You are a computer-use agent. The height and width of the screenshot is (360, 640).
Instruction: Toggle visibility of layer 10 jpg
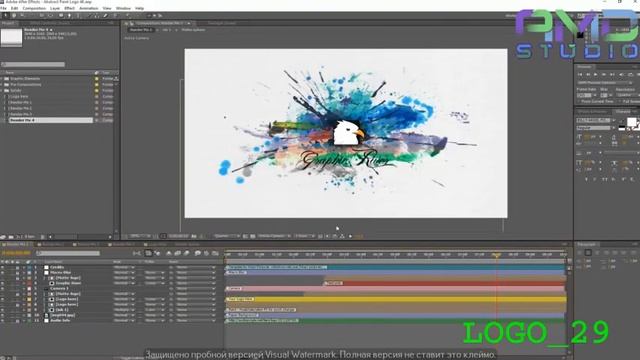(2, 315)
